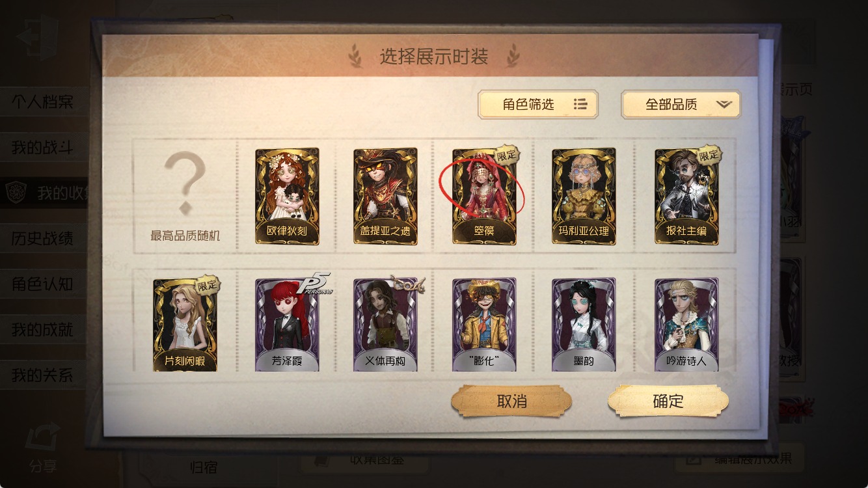This screenshot has width=868, height=488.
Task: Confirm selection with 确定 button
Action: 668,401
